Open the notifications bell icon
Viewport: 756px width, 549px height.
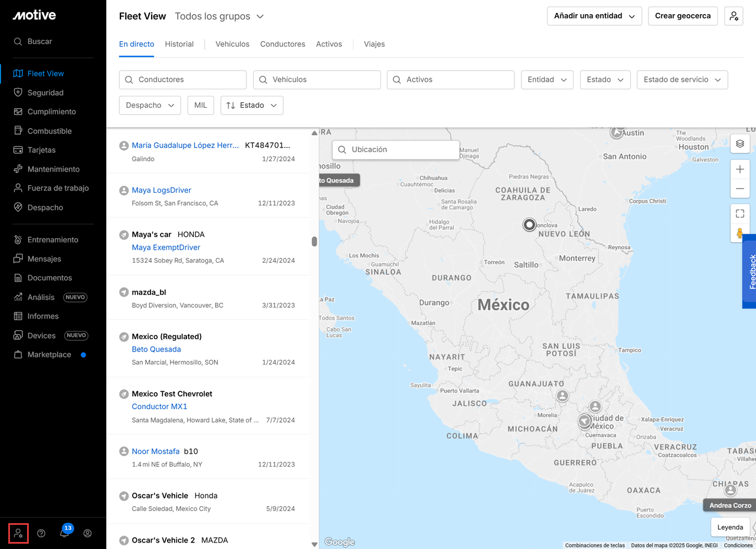point(65,533)
